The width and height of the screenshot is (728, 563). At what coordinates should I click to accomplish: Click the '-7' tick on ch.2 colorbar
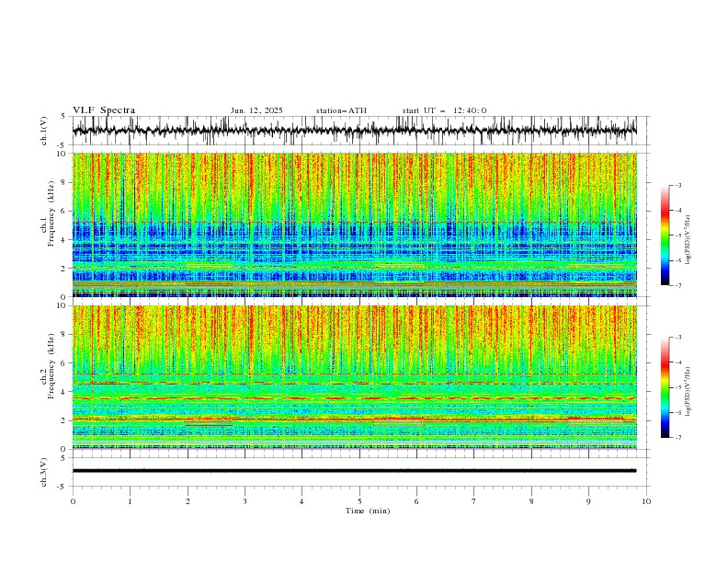[678, 437]
